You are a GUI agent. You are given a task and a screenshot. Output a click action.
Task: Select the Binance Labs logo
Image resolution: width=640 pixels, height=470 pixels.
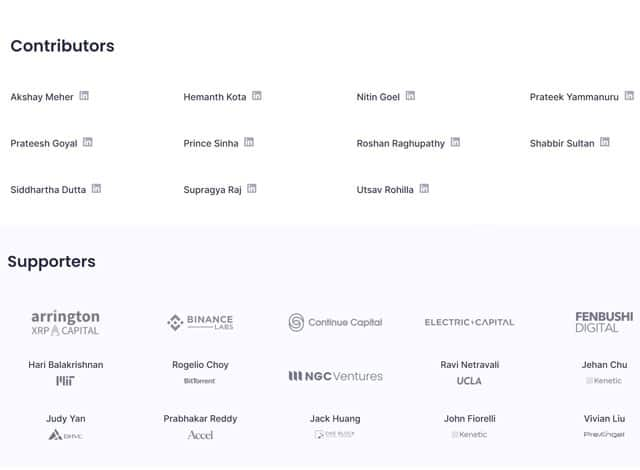click(200, 322)
